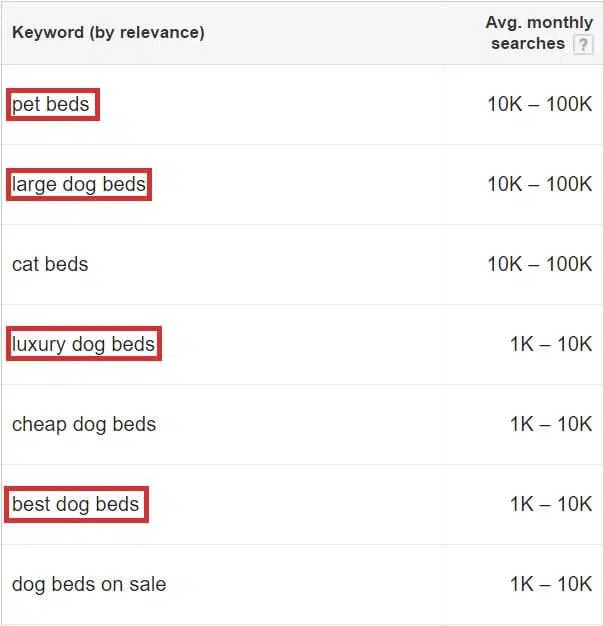Screen dimensions: 603x626
Task: Sort by Keyword (by relevance) header
Action: [108, 32]
